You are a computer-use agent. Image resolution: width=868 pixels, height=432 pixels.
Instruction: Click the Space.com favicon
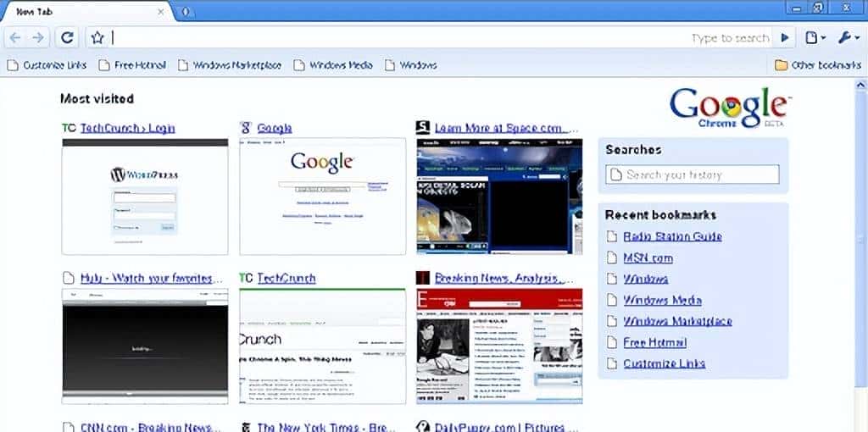pyautogui.click(x=423, y=128)
